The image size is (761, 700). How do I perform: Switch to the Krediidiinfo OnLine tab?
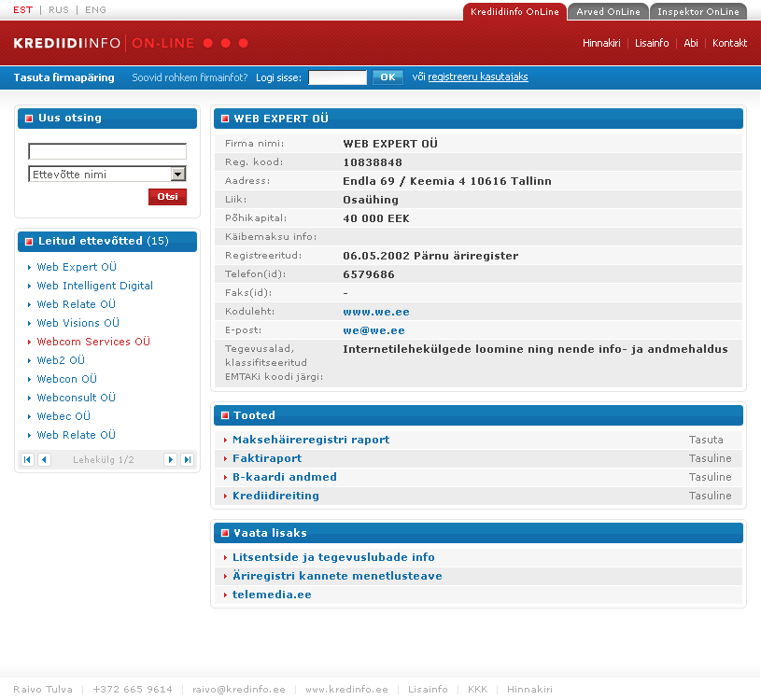(514, 11)
